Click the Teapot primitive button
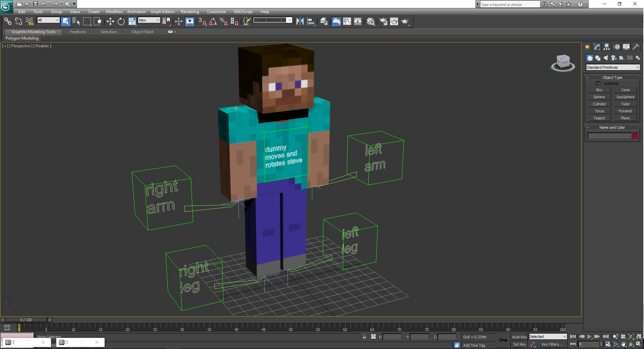The image size is (644, 349). coord(599,118)
